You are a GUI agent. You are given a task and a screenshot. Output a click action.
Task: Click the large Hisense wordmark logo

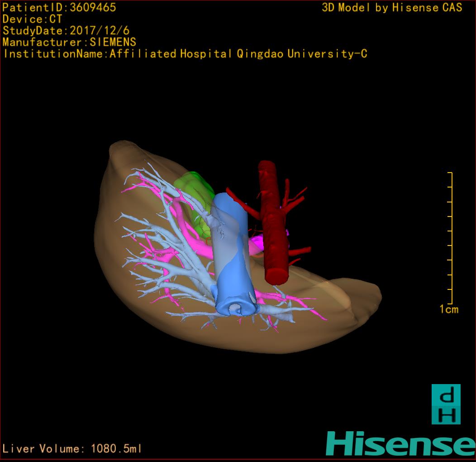pyautogui.click(x=400, y=444)
